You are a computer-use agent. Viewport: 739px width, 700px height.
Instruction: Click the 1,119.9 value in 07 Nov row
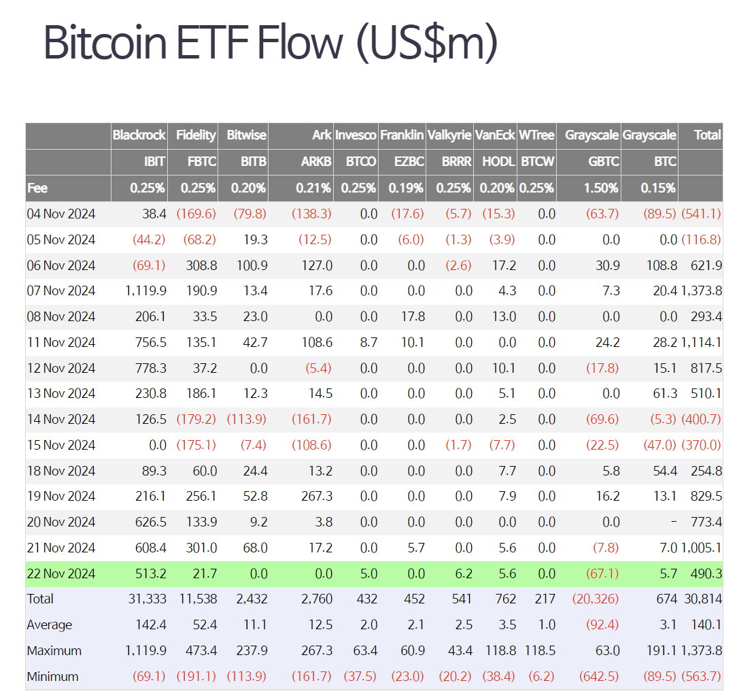[145, 290]
